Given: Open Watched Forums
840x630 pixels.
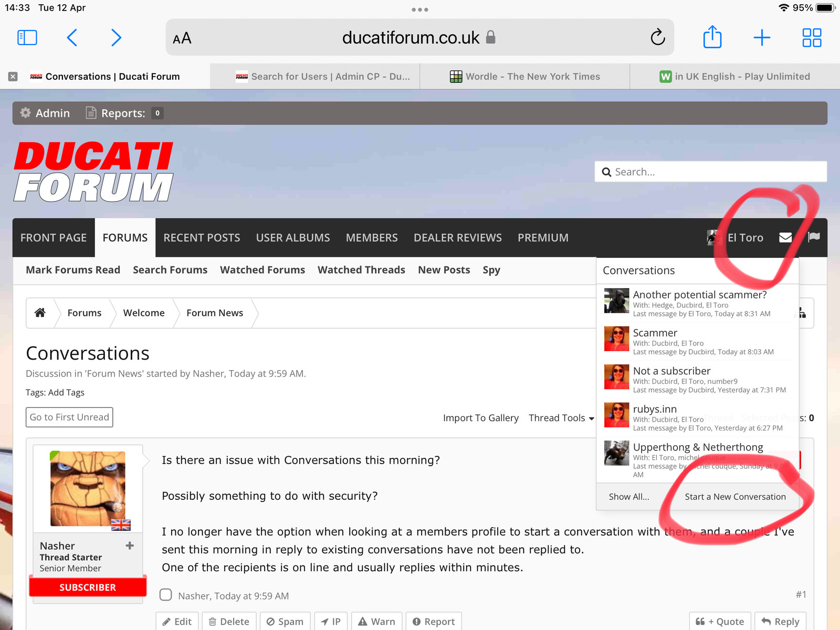Looking at the screenshot, I should [x=262, y=270].
